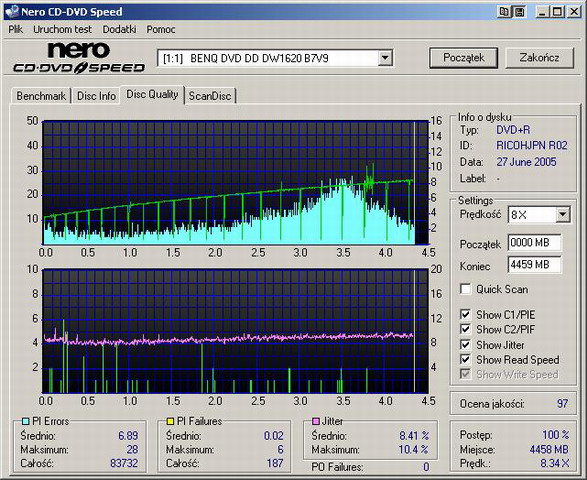Click the PI Errors total 83732
This screenshot has height=480, width=587.
tap(124, 463)
